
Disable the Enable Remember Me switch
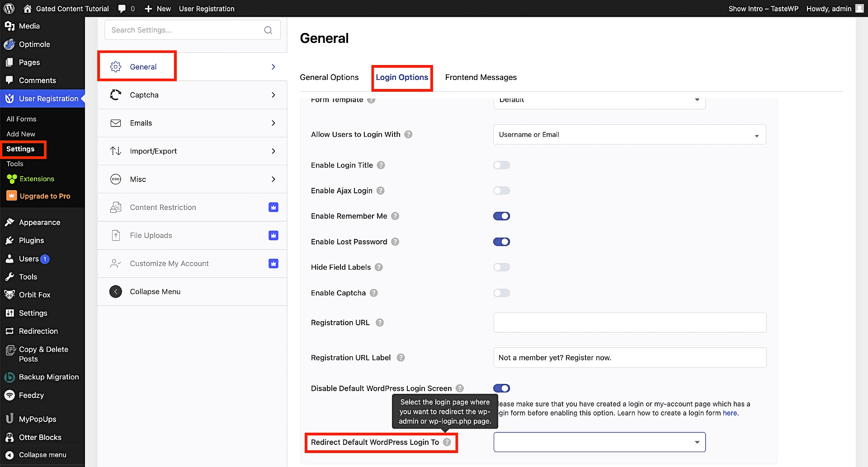click(501, 216)
